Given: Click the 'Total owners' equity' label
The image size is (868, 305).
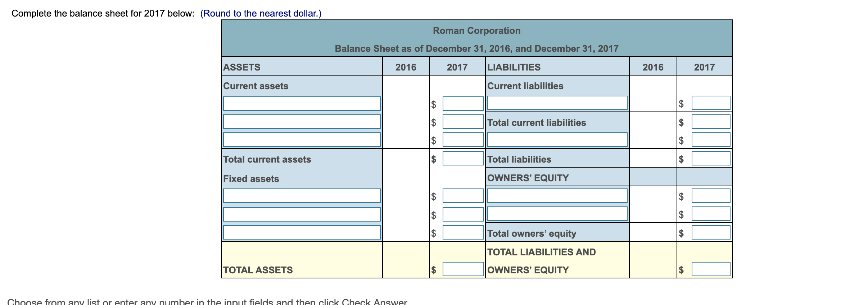Looking at the screenshot, I should pos(532,233).
